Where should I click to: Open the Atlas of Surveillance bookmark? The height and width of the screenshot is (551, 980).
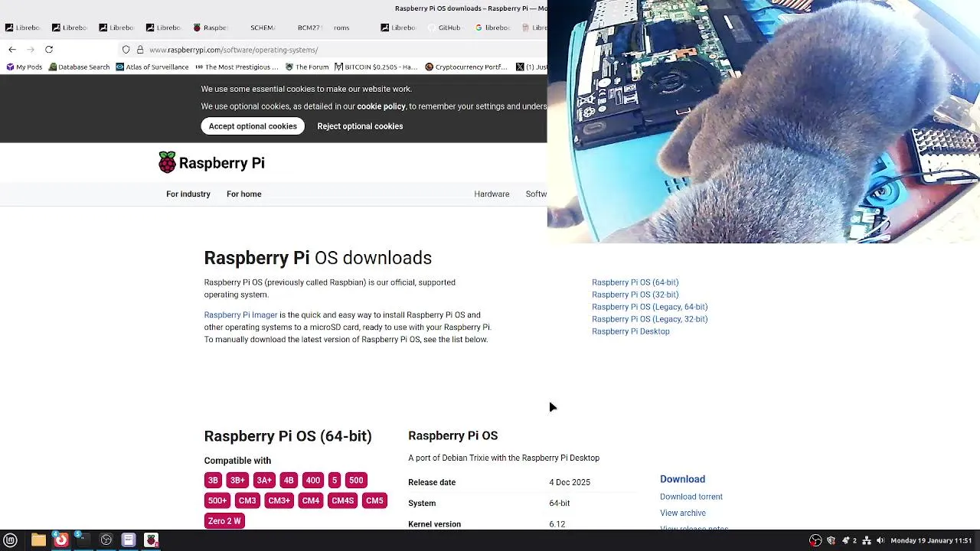152,67
